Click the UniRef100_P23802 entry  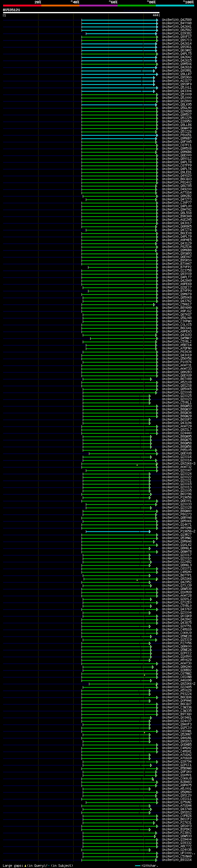tap(177, 833)
